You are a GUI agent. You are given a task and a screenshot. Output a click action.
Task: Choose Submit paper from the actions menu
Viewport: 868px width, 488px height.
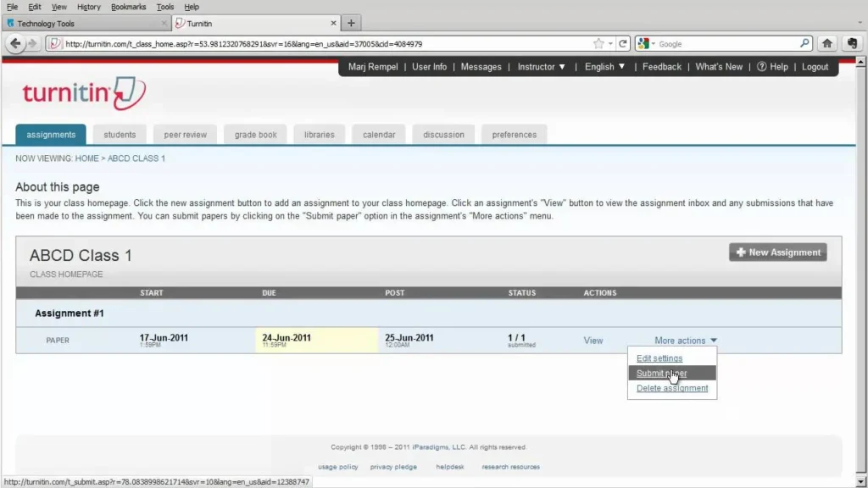662,373
